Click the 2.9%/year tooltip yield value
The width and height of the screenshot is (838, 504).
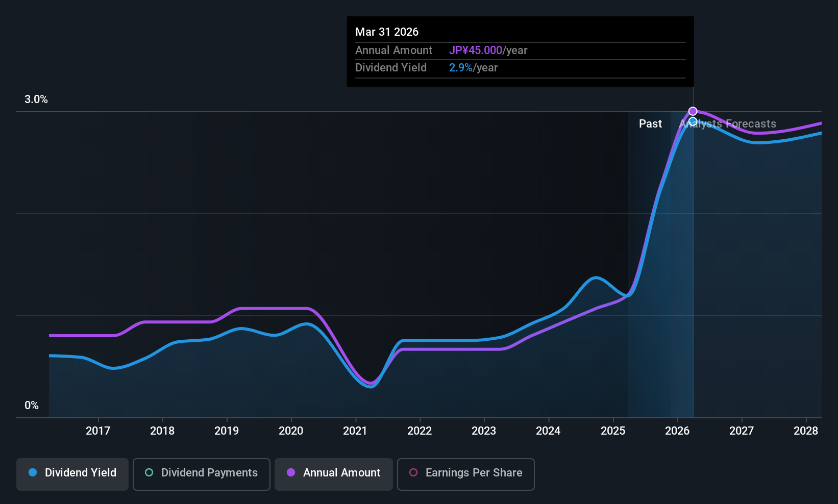pyautogui.click(x=473, y=68)
